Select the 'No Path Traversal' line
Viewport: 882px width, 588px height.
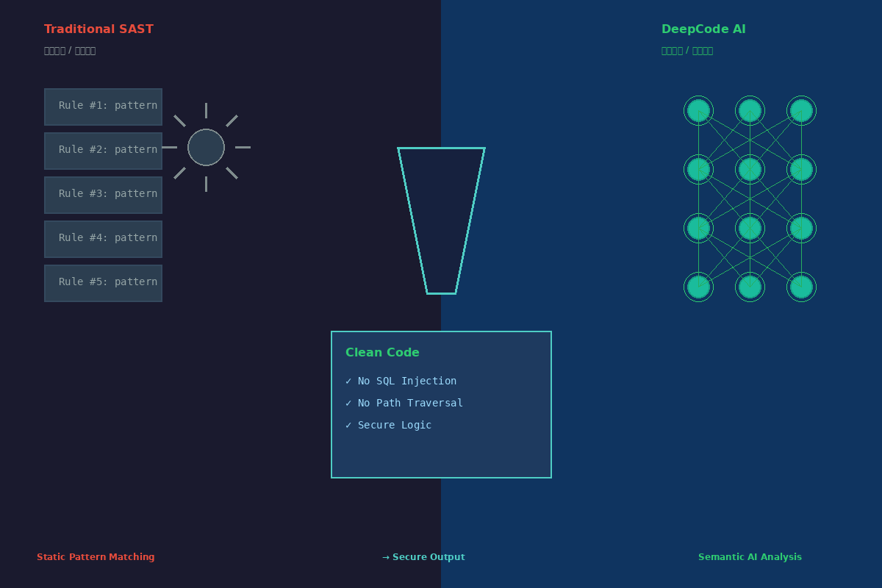[404, 403]
